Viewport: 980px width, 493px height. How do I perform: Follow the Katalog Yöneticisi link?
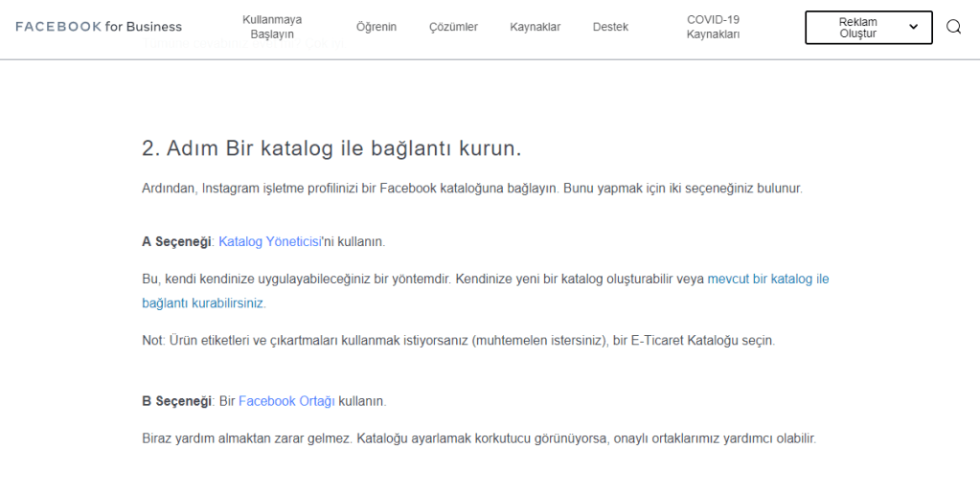coord(269,242)
